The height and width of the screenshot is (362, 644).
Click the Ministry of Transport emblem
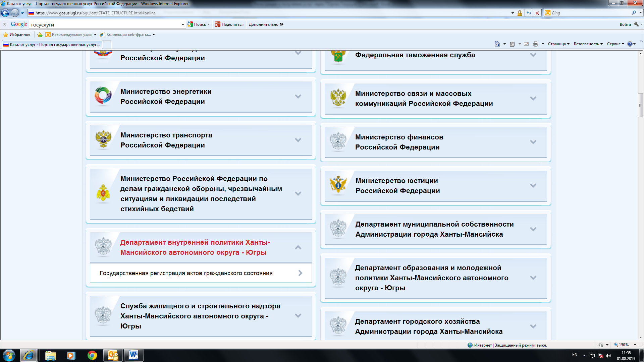103,139
